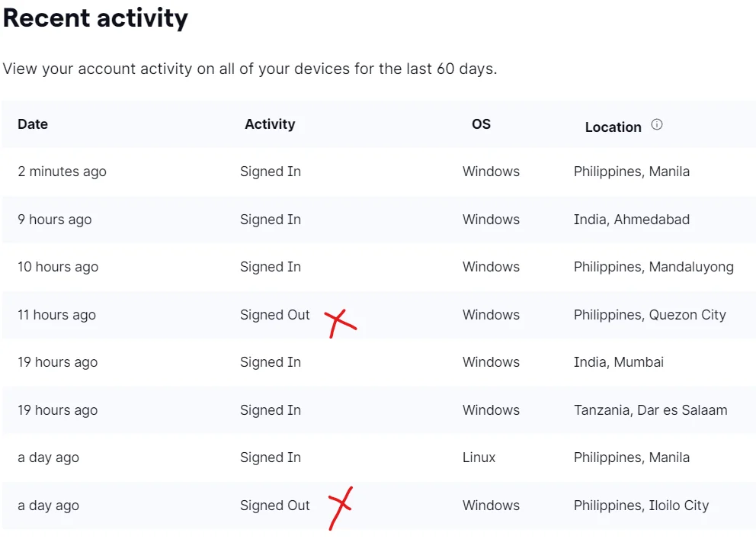Click Windows in the Mumbai sign-in row
The width and height of the screenshot is (756, 549).
point(491,362)
